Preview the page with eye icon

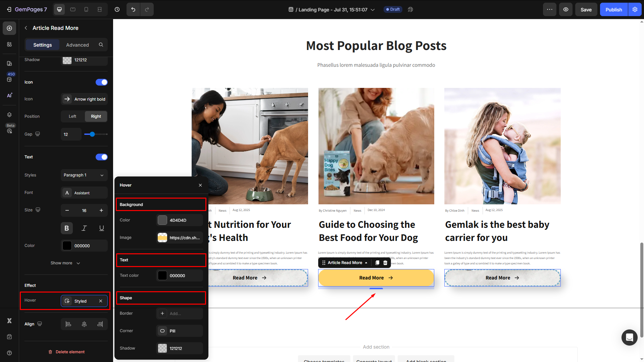tap(566, 9)
